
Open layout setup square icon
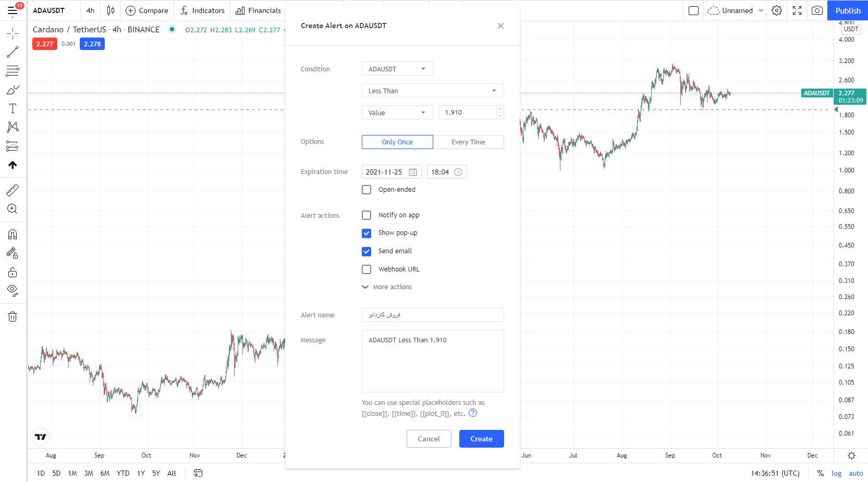[x=693, y=10]
